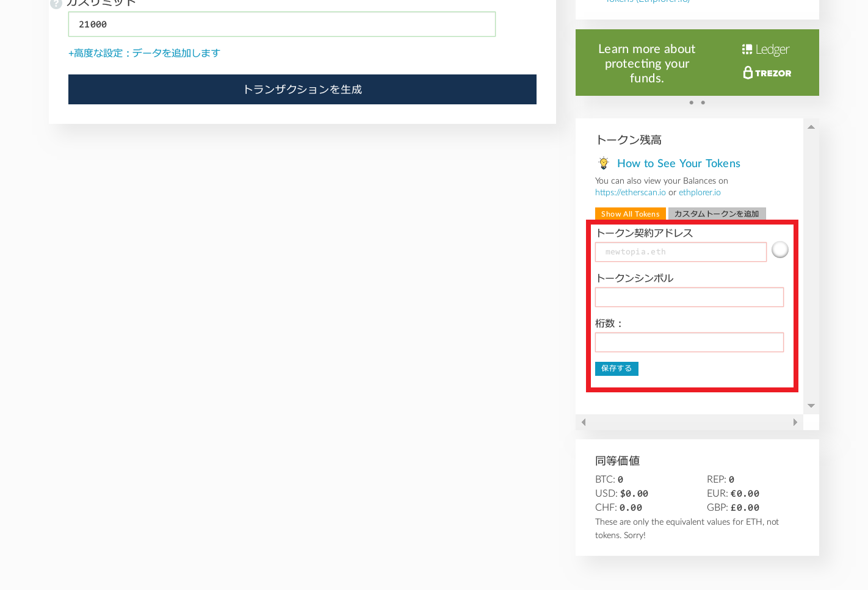Click the Ledger logo in the green banner
This screenshot has width=868, height=590.
[765, 49]
